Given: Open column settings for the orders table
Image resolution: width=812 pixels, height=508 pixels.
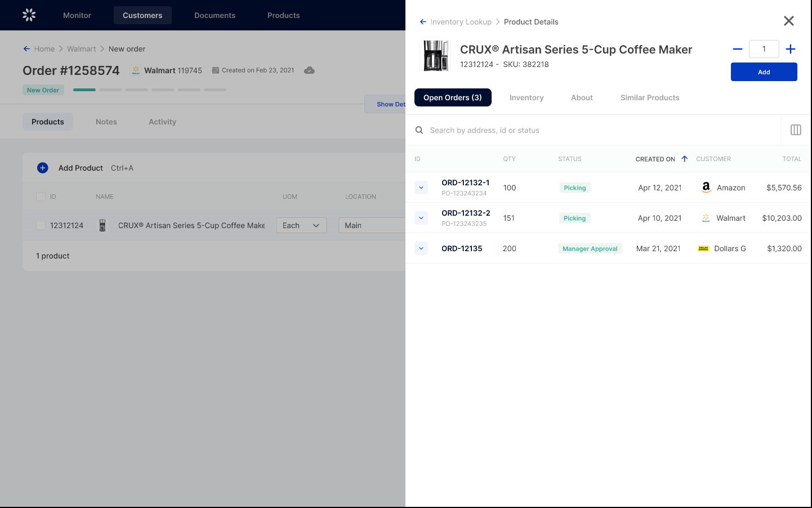Looking at the screenshot, I should (x=796, y=130).
